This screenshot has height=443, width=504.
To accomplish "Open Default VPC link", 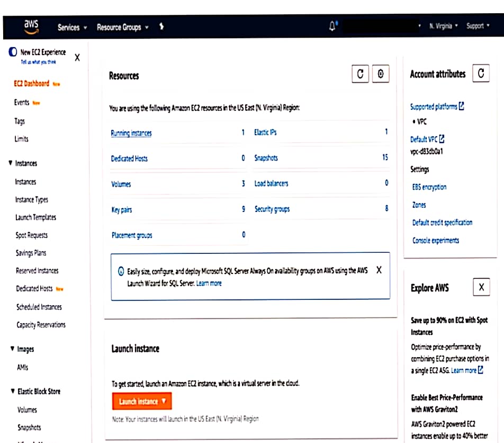I will [x=424, y=139].
